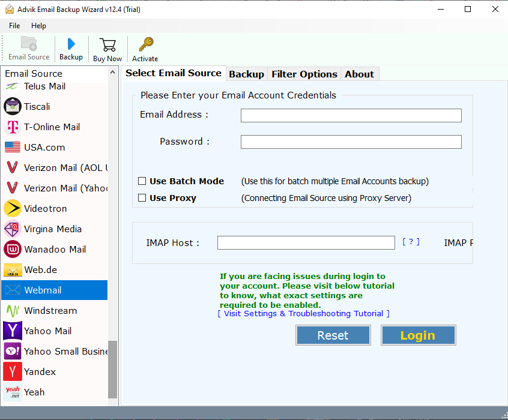Viewport: 508px width, 420px height.
Task: Select Telus Mail list entry text
Action: [x=44, y=86]
